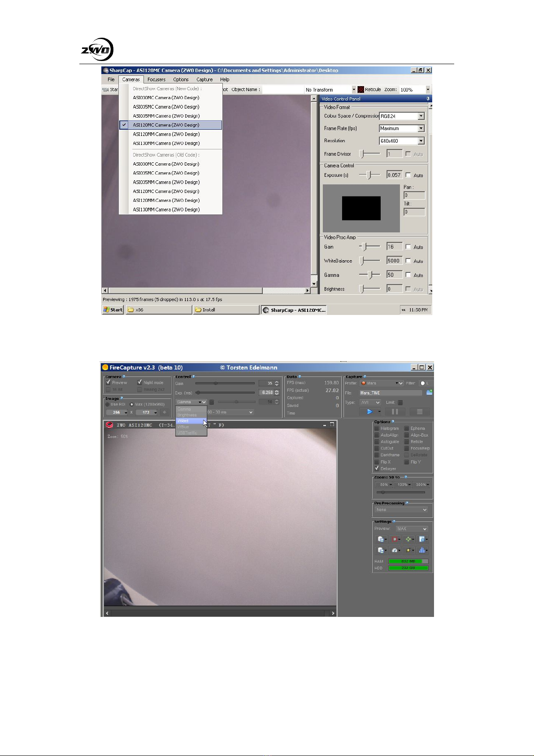Click the red camera icon in ZWO ASI120MC title
The image size is (534, 756).
click(109, 425)
